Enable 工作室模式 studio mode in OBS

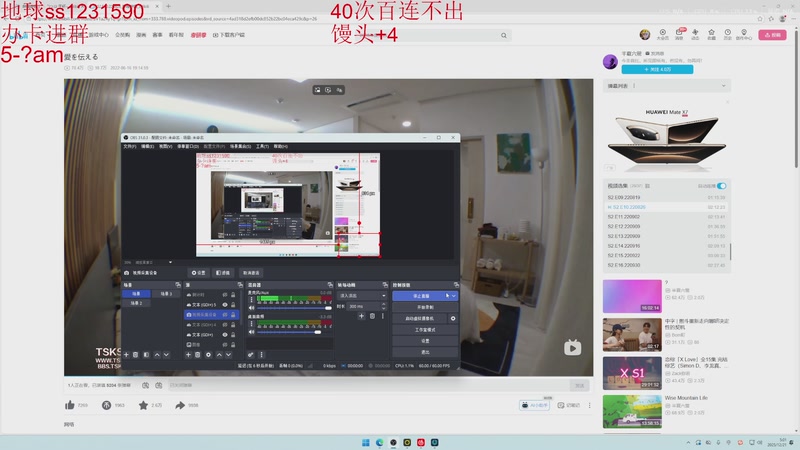coord(425,330)
